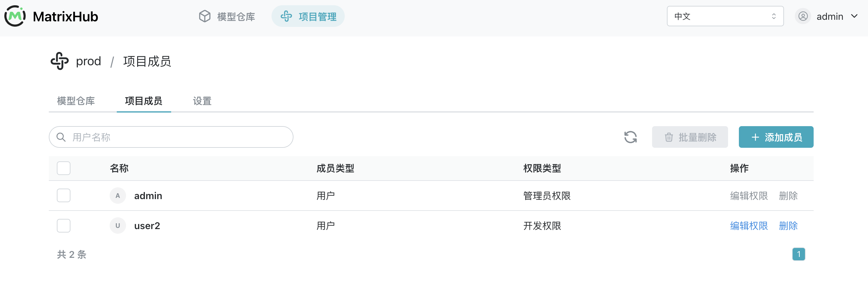Expand the admin account menu chevron

tap(854, 16)
